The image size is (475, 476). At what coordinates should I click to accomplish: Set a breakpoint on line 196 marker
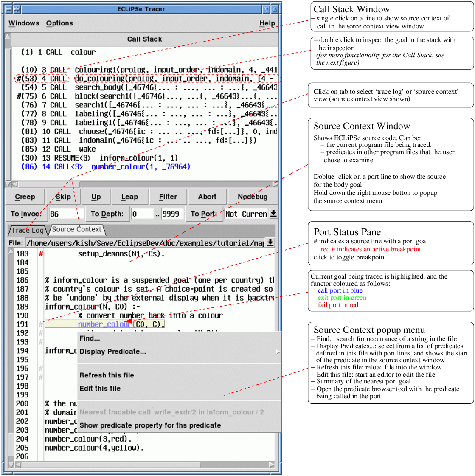pos(41,369)
